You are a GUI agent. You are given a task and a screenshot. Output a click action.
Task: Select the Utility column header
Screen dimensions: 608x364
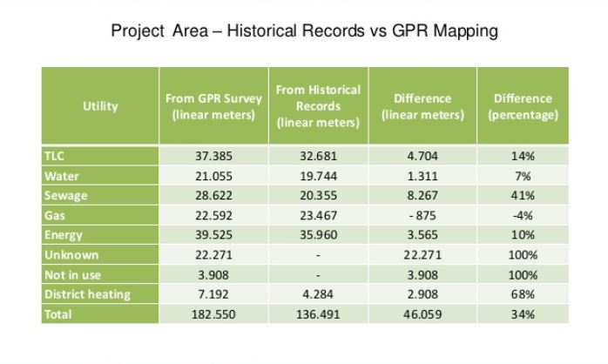[x=100, y=106]
